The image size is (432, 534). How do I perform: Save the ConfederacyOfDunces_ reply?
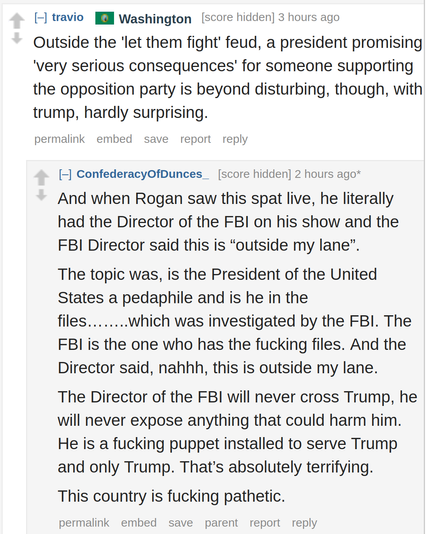[181, 523]
